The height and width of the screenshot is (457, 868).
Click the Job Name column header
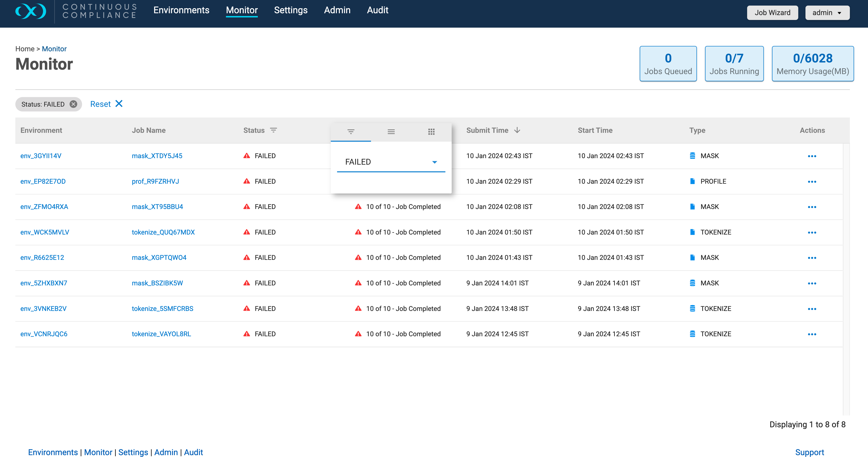pos(149,130)
